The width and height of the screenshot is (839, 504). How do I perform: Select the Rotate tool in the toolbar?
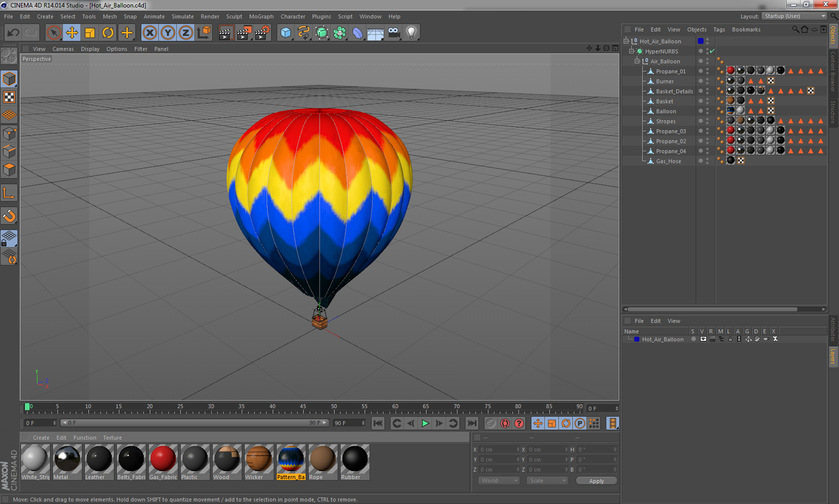(108, 33)
